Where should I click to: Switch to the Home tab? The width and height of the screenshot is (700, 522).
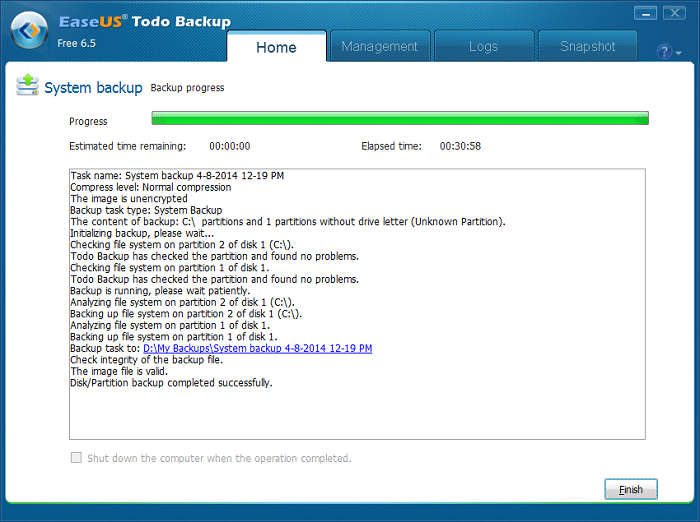[x=276, y=47]
